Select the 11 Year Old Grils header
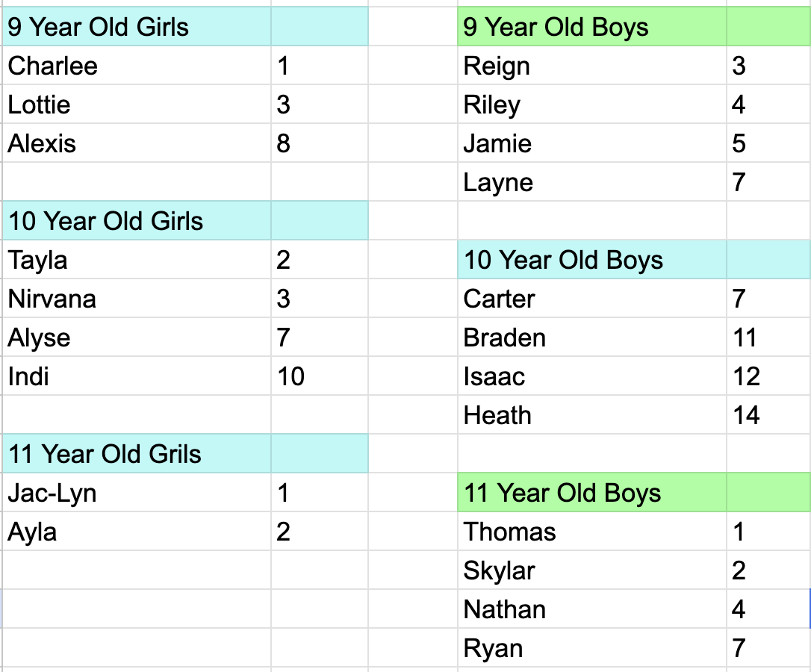The height and width of the screenshot is (672, 811). click(137, 454)
